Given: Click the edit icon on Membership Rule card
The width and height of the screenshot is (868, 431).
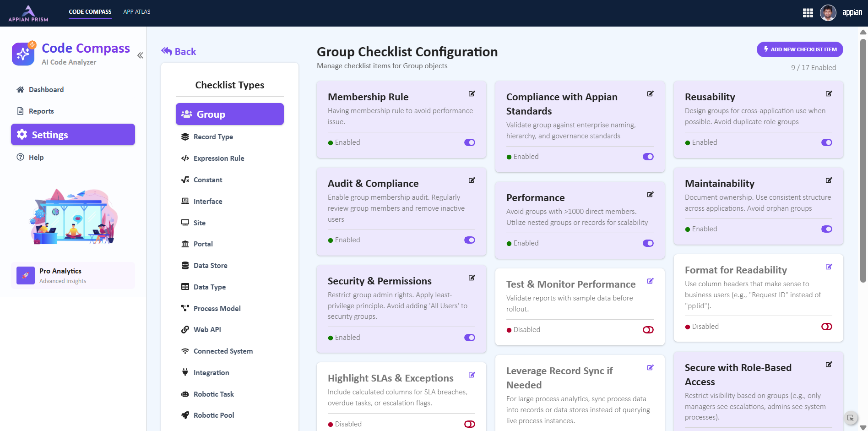Looking at the screenshot, I should coord(472,94).
